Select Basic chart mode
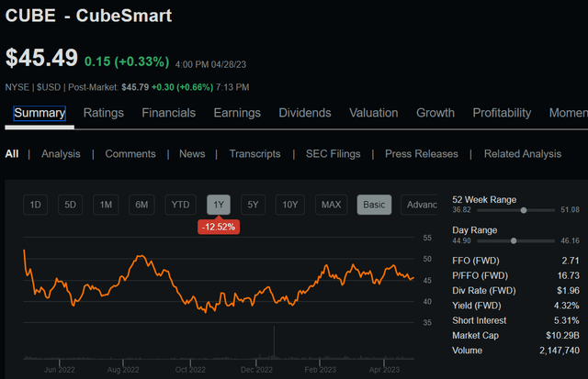Viewport: 588px width, 379px height. [x=374, y=205]
